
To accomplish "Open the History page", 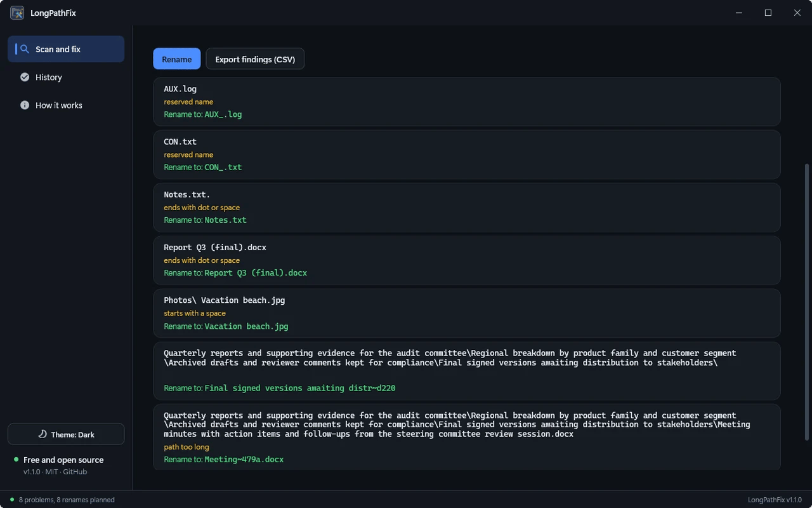I will [66, 77].
